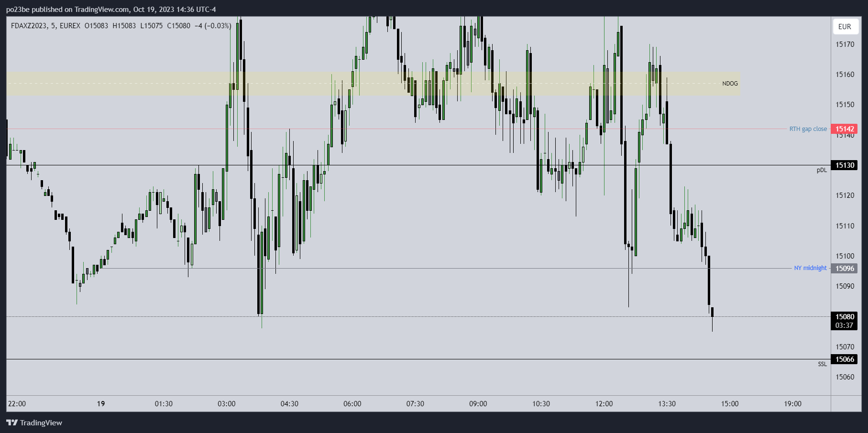Viewport: 868px width, 433px height.
Task: Click the published-on TradingView.com header text
Action: pyautogui.click(x=111, y=10)
